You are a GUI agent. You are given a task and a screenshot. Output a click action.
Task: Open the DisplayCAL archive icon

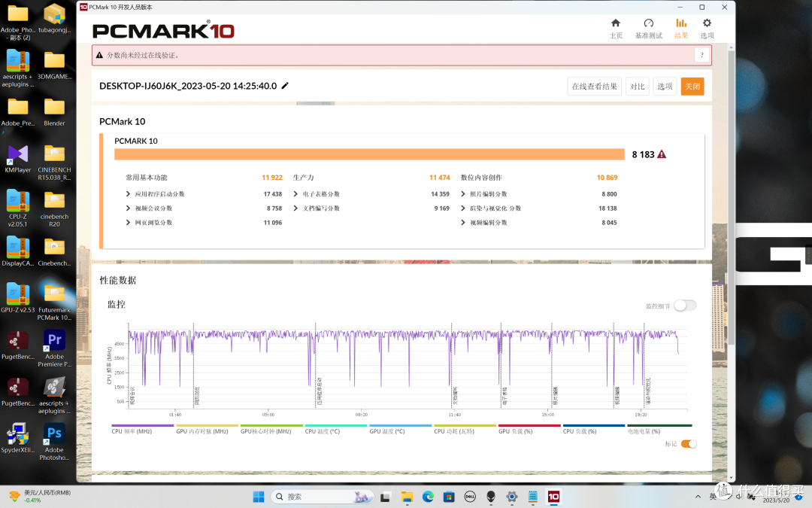(18, 251)
